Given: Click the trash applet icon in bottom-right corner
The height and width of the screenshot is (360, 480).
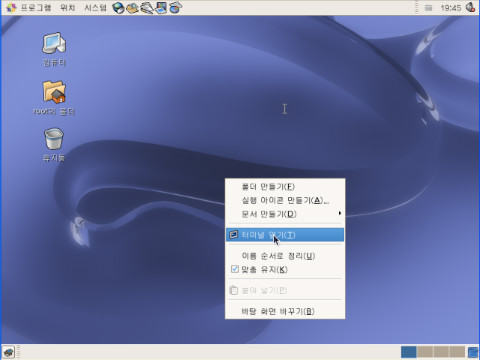Looking at the screenshot, I should 473,352.
